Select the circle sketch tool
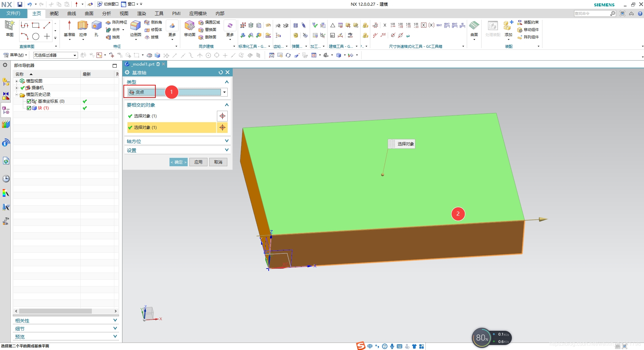Viewport: 644px width, 350px height. [36, 36]
